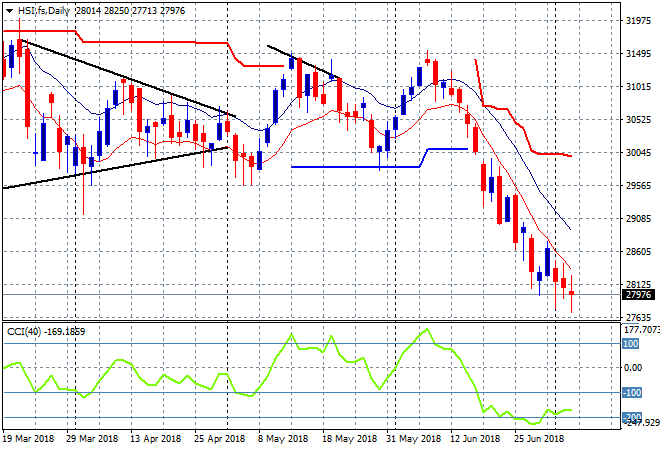Select the 31015 price axis label

pos(638,87)
